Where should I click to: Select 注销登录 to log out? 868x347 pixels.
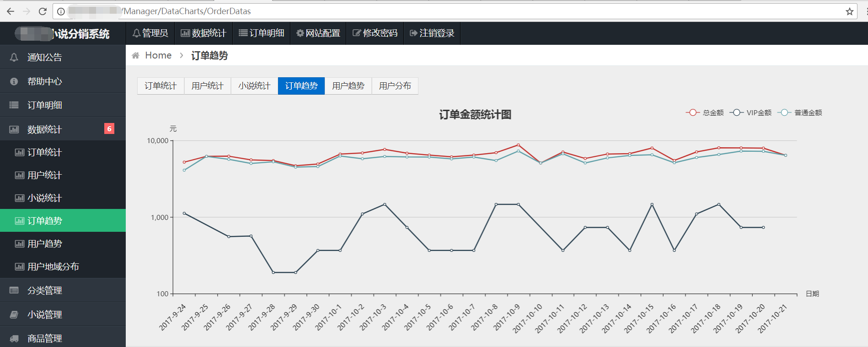(432, 33)
